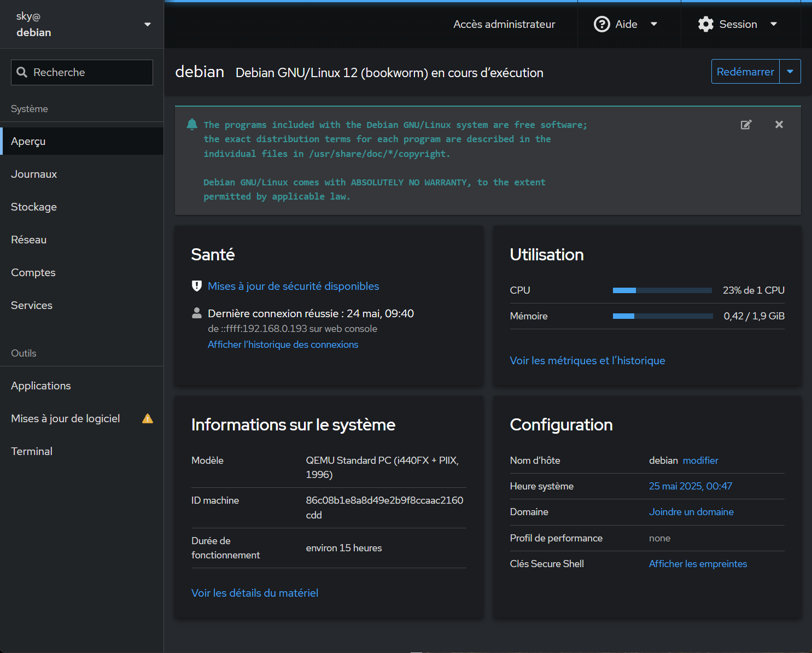Open Voir les métriques et l'historique link

(587, 360)
